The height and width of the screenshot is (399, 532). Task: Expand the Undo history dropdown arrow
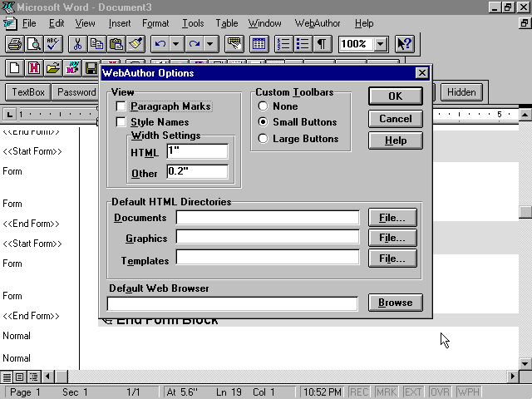coord(176,44)
